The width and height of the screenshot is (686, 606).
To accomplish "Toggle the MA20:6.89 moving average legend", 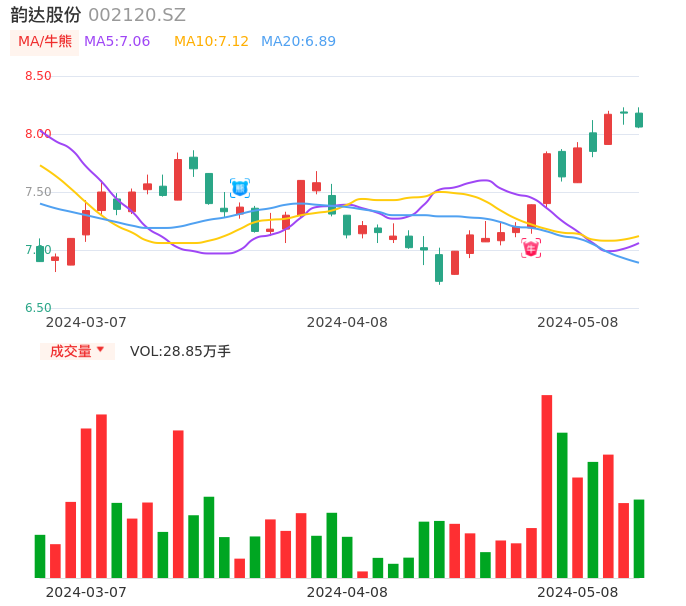I will tap(298, 42).
